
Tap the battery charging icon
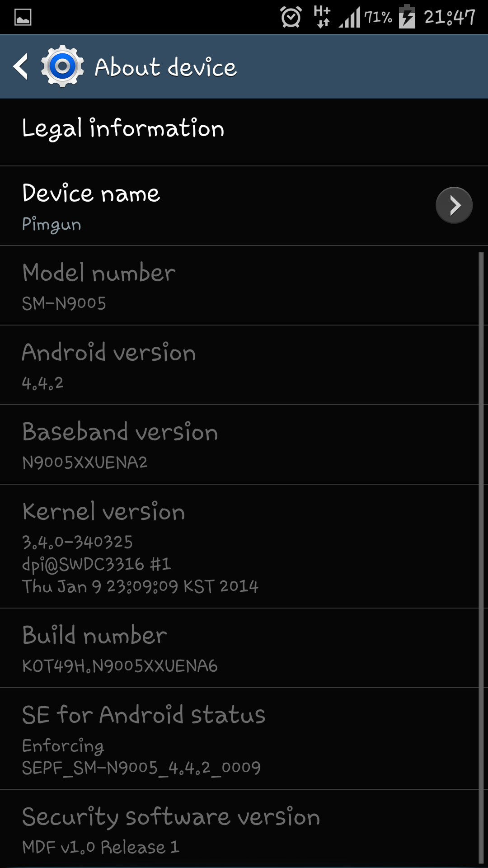(x=407, y=17)
